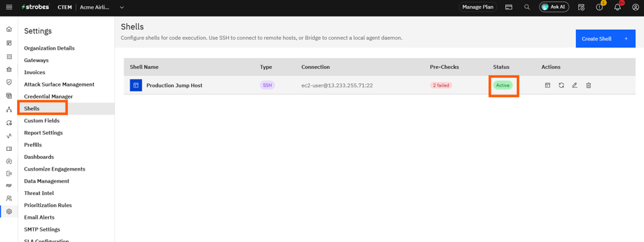644x242 pixels.
Task: Edit the Production Jump Host shell
Action: 575,85
